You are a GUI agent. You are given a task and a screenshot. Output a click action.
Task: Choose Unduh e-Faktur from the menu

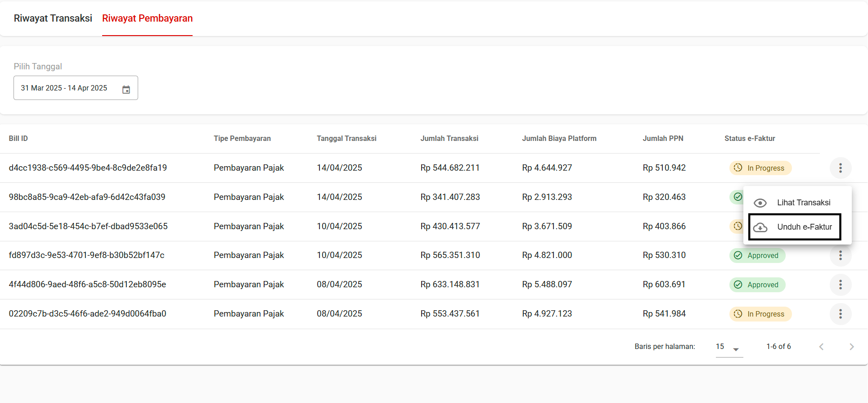tap(804, 227)
